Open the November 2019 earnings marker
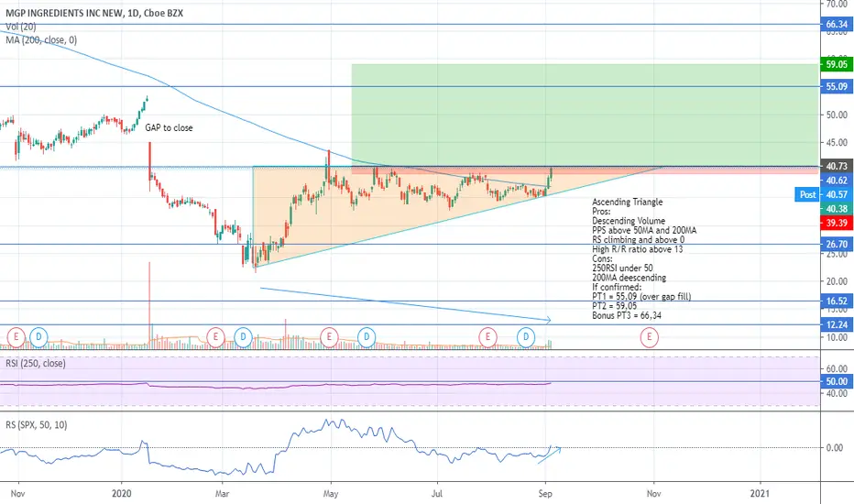The width and height of the screenshot is (854, 504). click(x=16, y=337)
